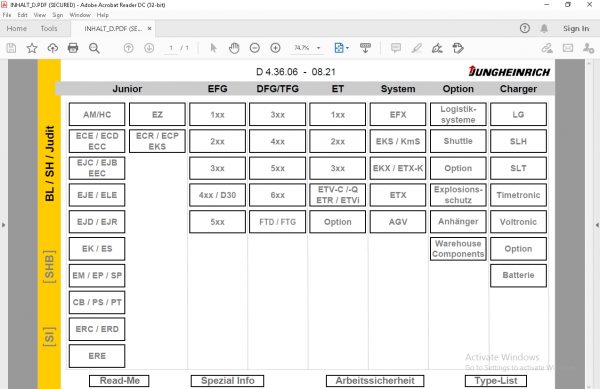Zoom out with minus icon
Image resolution: width=600 pixels, height=389 pixels.
[x=254, y=48]
